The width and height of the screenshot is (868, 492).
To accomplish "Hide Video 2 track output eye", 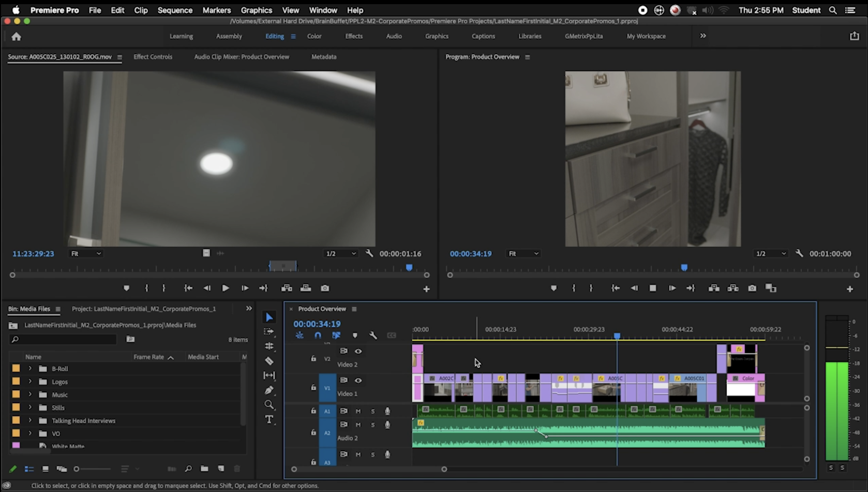I will (358, 351).
